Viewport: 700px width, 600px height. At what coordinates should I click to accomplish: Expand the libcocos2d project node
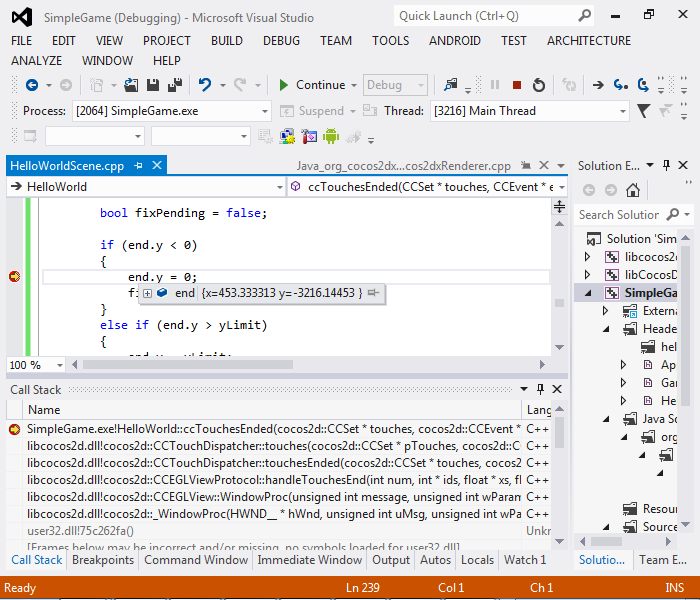point(588,257)
